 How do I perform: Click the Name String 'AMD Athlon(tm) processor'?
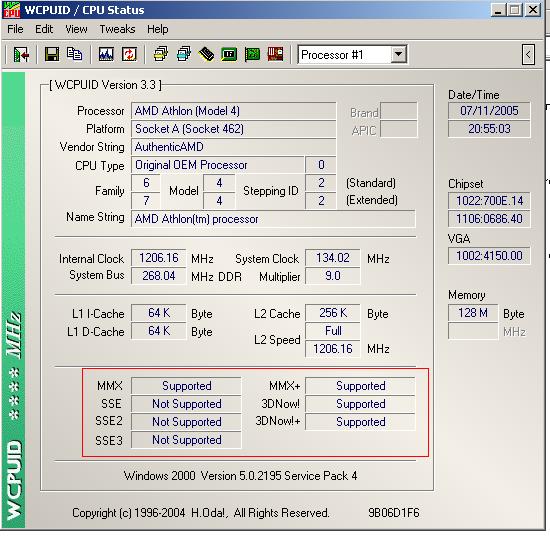273,219
